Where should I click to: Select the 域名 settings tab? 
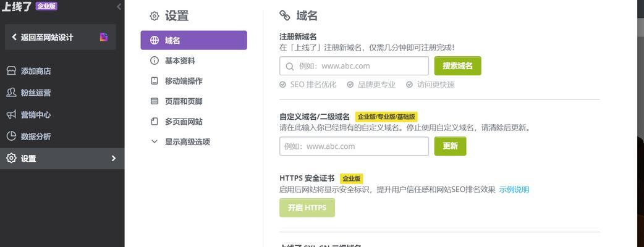tap(194, 40)
